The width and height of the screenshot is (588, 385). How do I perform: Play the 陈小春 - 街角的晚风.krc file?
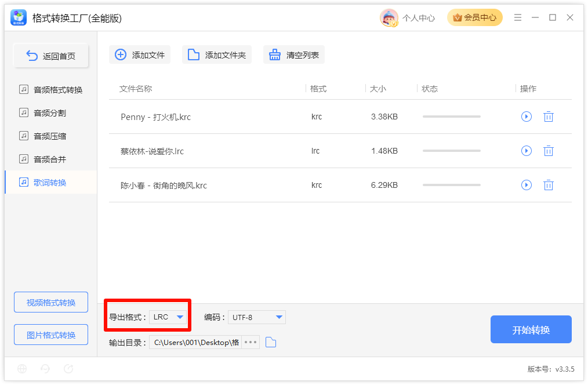(x=527, y=185)
